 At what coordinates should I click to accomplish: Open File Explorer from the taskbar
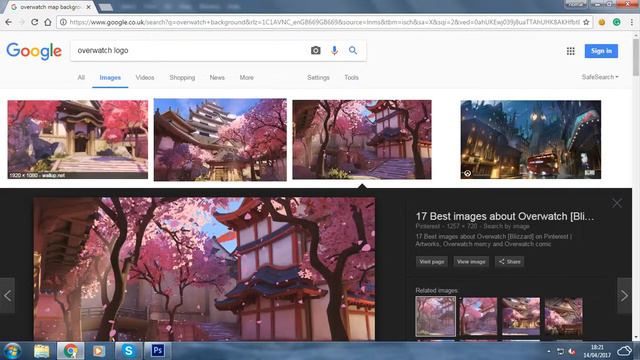click(x=41, y=351)
